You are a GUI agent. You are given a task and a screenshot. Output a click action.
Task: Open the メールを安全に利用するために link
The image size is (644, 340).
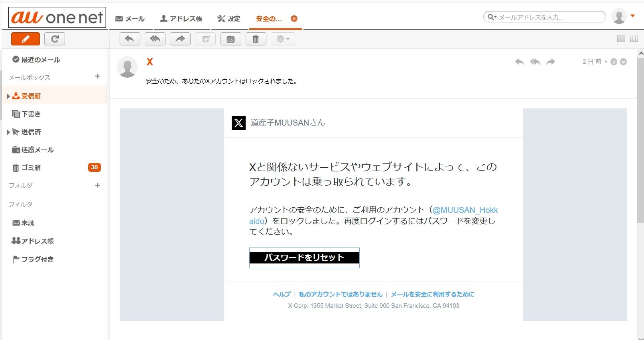[433, 295]
